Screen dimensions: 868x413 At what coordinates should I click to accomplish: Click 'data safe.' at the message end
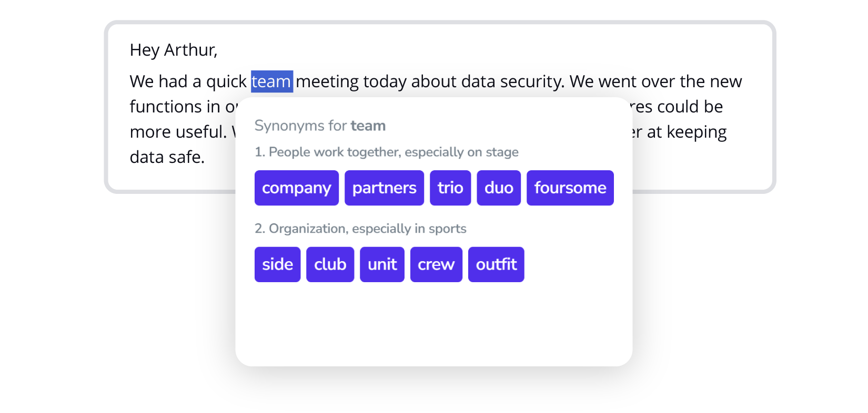click(167, 157)
